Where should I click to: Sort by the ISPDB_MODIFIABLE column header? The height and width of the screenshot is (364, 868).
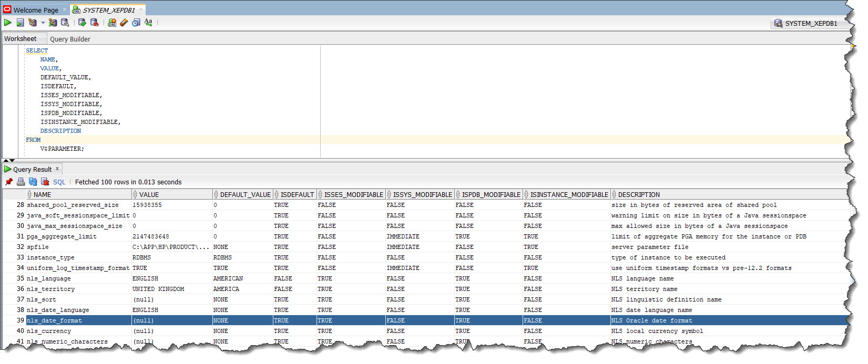click(488, 194)
